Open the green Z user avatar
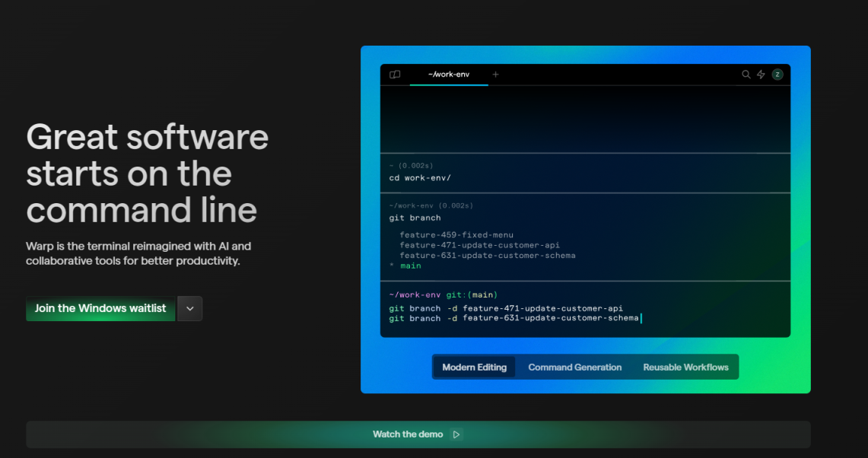This screenshot has width=868, height=458. [777, 75]
